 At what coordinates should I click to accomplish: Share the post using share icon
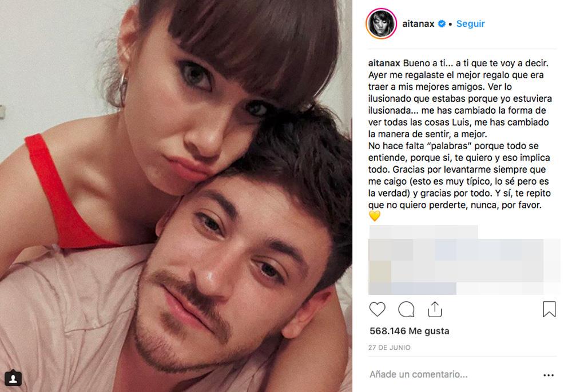pyautogui.click(x=435, y=309)
